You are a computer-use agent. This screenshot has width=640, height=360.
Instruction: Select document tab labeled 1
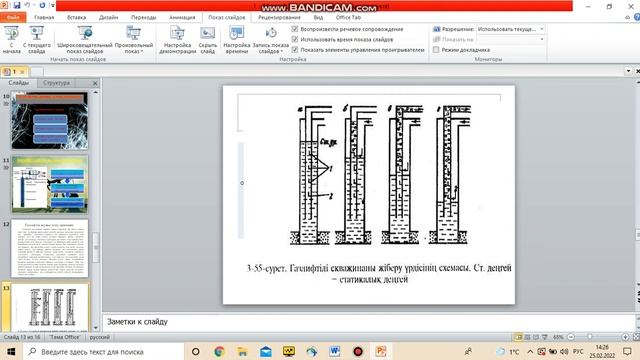click(14, 71)
